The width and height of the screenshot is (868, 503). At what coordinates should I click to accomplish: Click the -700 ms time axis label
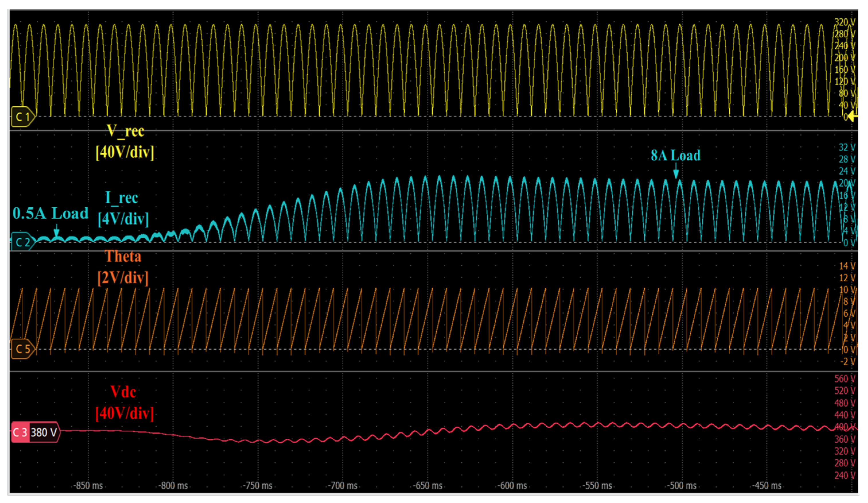pyautogui.click(x=342, y=485)
